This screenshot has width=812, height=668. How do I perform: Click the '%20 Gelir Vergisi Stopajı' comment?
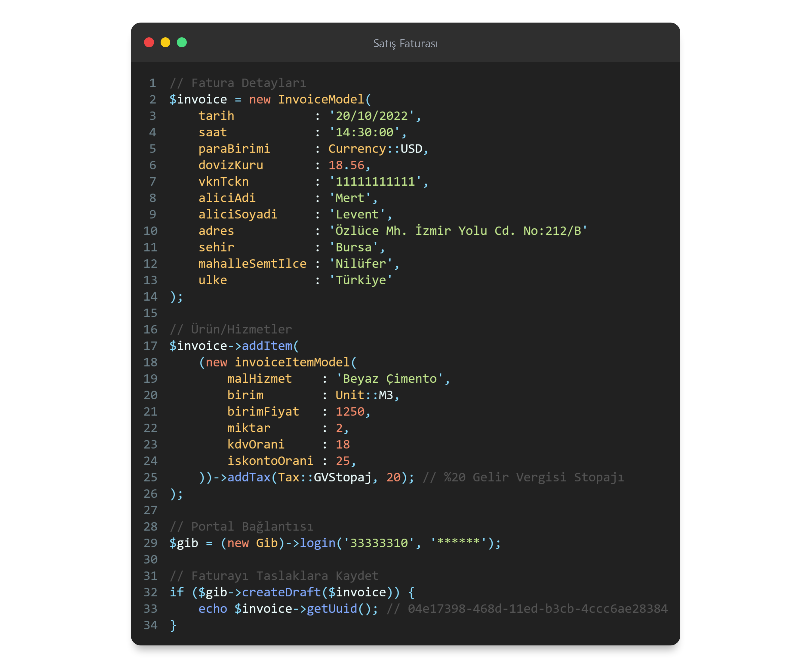pos(534,478)
